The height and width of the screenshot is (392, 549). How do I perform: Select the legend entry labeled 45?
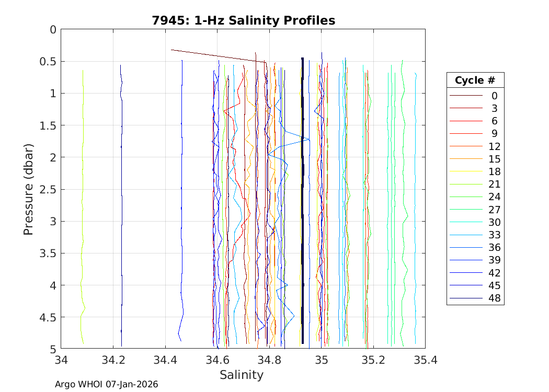point(494,286)
